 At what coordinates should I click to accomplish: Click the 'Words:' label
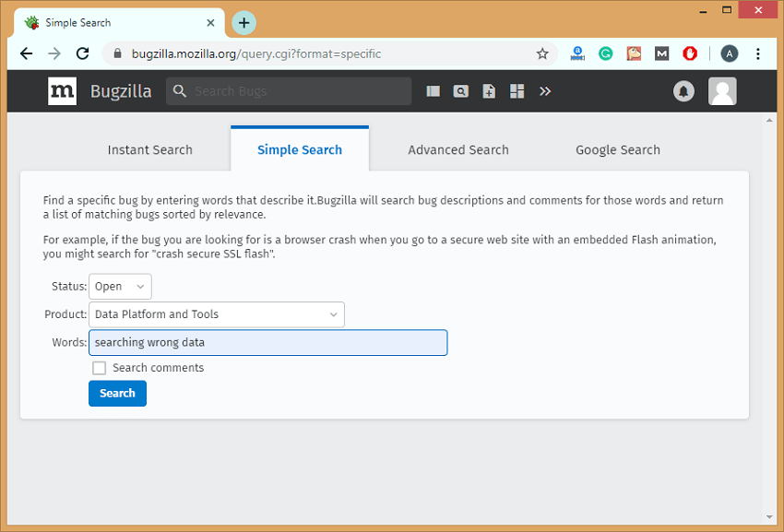pos(69,342)
